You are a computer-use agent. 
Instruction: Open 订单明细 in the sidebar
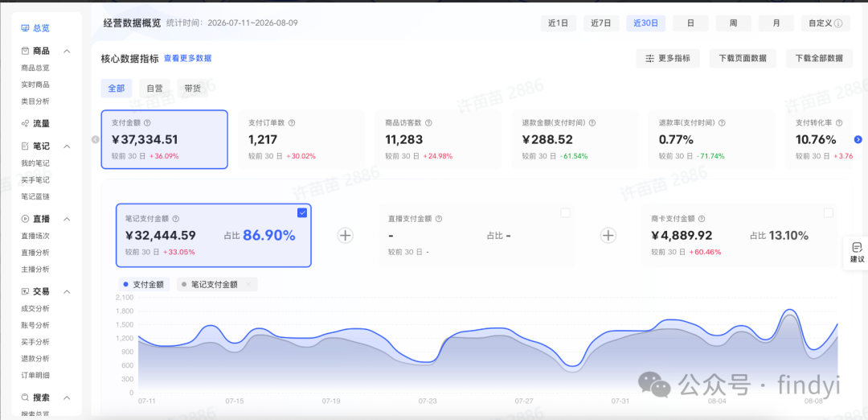coord(35,375)
